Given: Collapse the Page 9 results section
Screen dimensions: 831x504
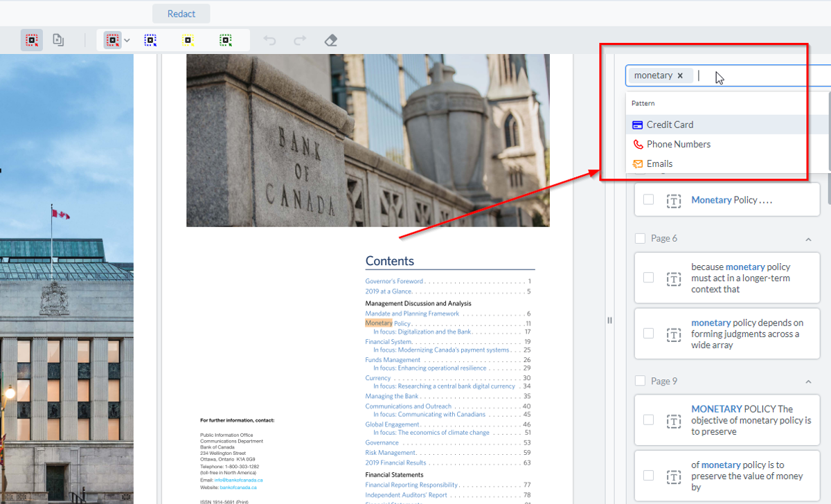Looking at the screenshot, I should point(807,381).
